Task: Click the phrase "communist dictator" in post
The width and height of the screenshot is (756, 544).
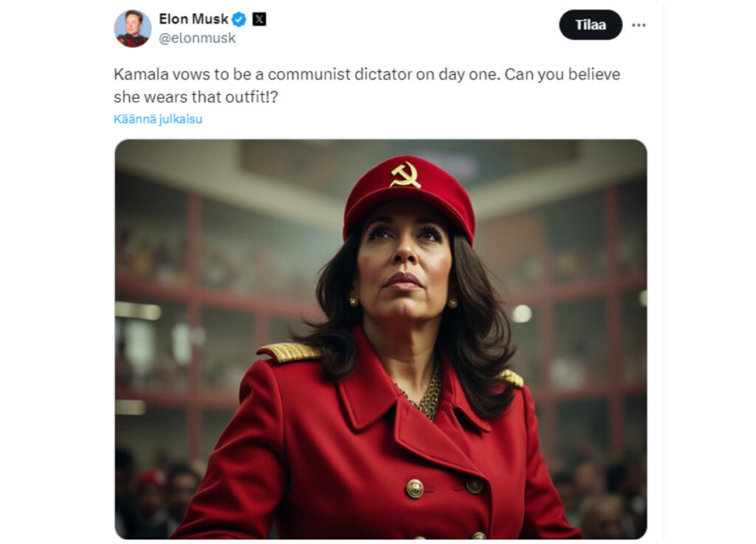Action: [340, 75]
